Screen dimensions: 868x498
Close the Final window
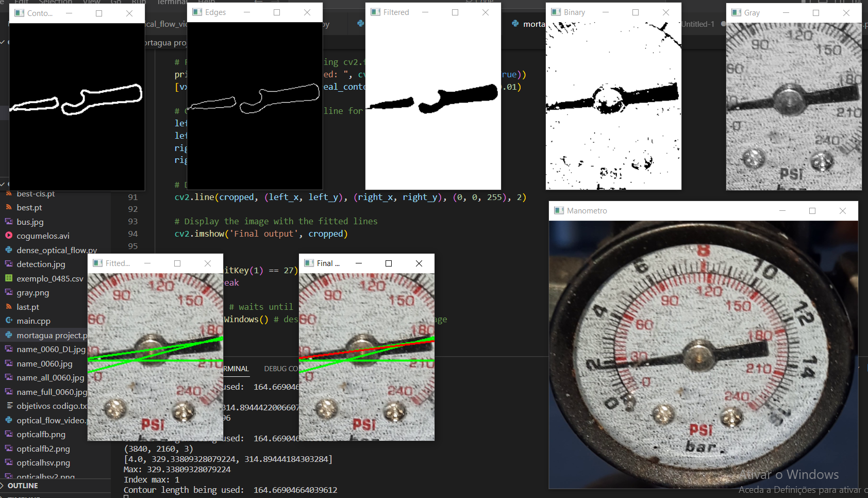click(x=419, y=263)
